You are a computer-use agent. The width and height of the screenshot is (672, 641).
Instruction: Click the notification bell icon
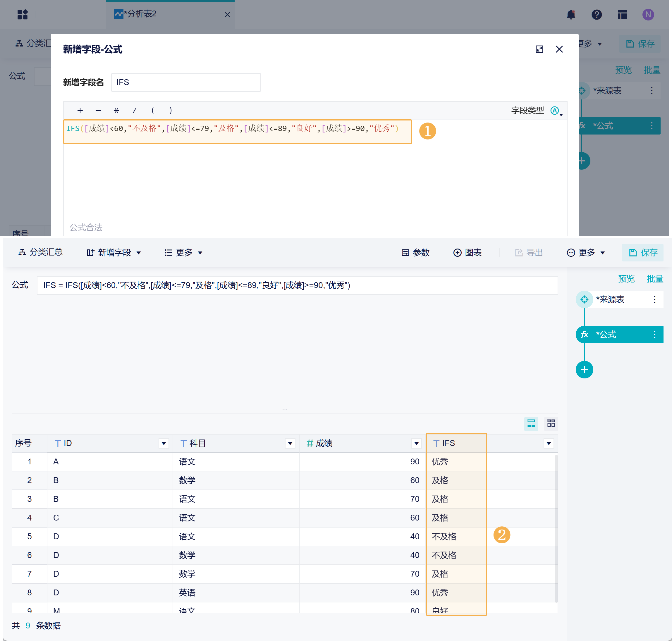[x=571, y=14]
